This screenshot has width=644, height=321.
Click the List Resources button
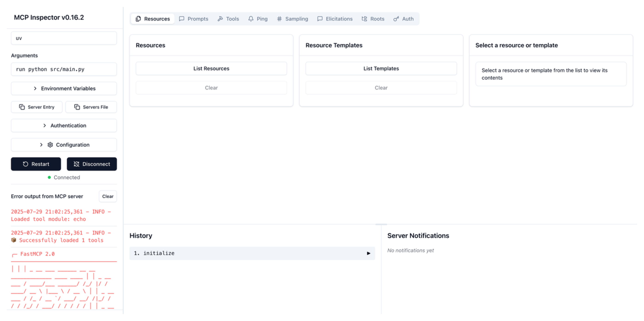click(211, 68)
